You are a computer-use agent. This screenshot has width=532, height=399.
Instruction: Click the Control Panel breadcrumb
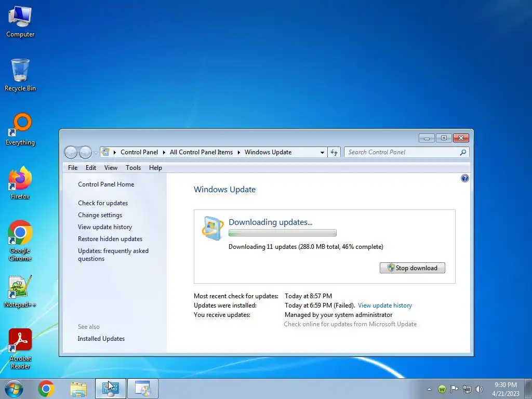tap(139, 152)
